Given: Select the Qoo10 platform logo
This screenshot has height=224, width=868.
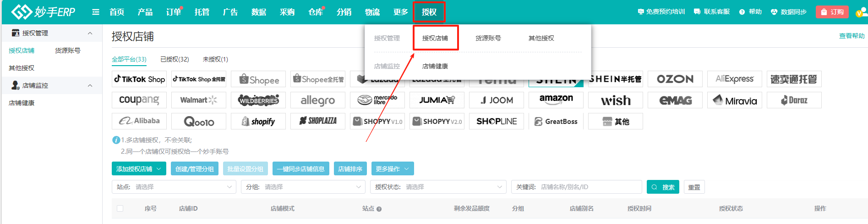Looking at the screenshot, I should [199, 121].
